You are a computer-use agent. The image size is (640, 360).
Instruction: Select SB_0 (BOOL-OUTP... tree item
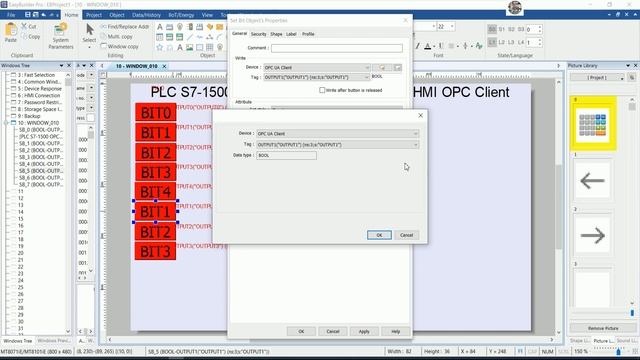tap(40, 129)
